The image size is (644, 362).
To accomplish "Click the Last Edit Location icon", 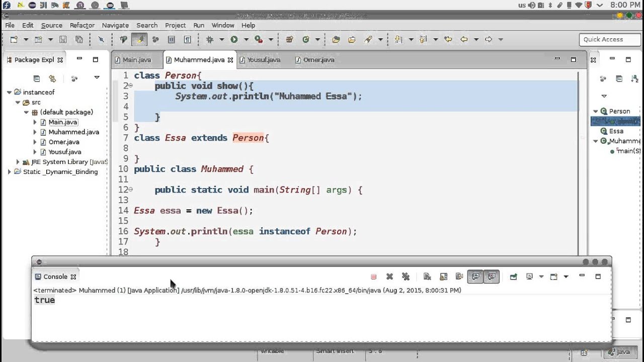I will pyautogui.click(x=448, y=39).
